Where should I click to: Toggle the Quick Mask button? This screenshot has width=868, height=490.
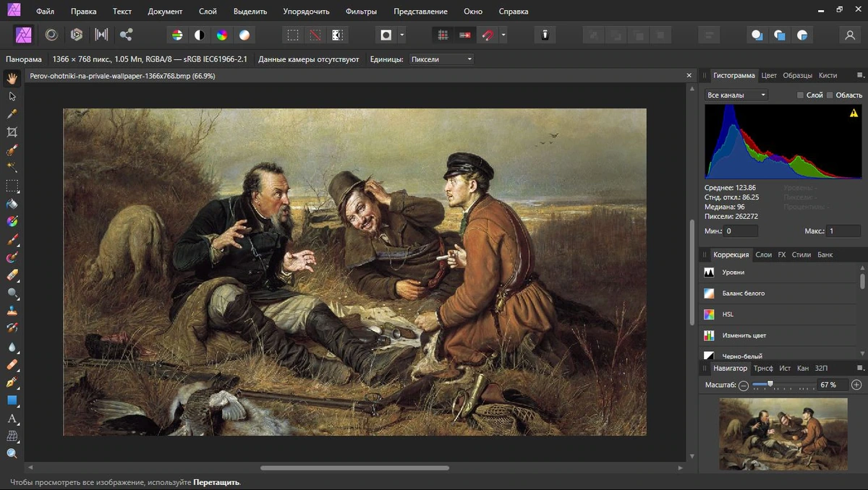[x=386, y=34]
